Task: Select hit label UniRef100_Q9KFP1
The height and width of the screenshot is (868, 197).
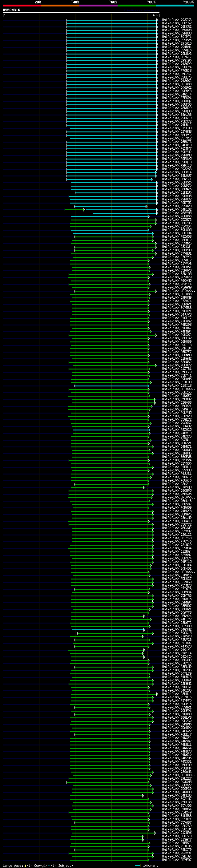Action: (x=177, y=711)
